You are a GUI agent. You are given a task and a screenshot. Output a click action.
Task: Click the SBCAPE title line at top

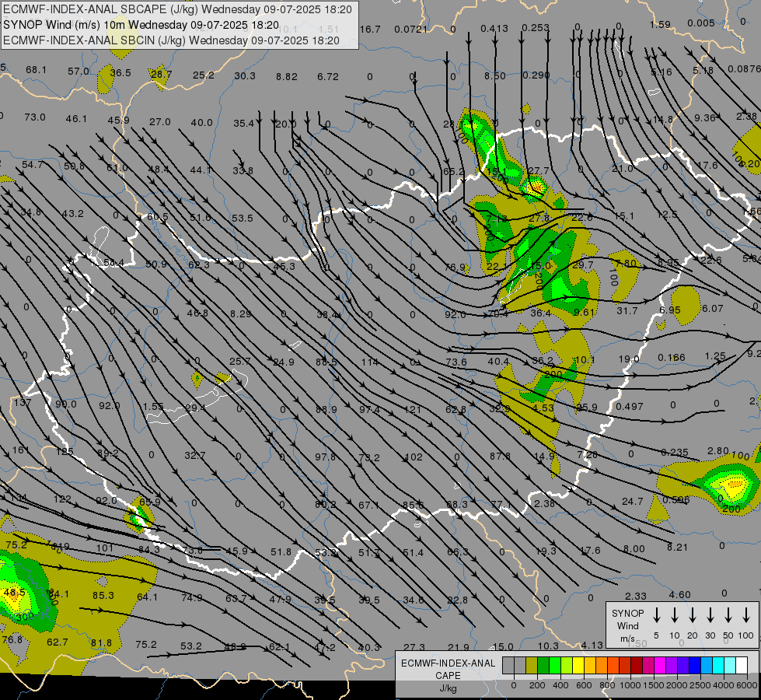coord(177,9)
